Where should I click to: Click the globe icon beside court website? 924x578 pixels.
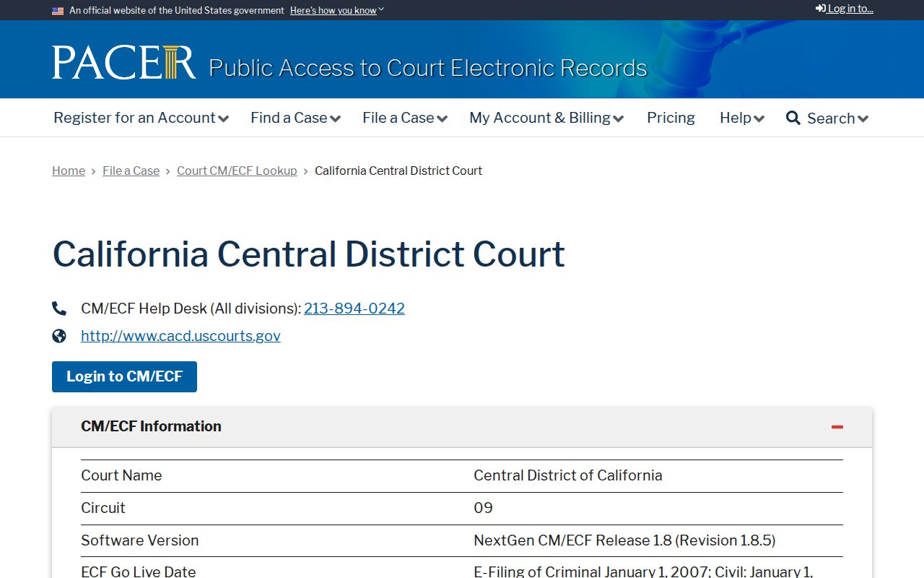coord(59,336)
